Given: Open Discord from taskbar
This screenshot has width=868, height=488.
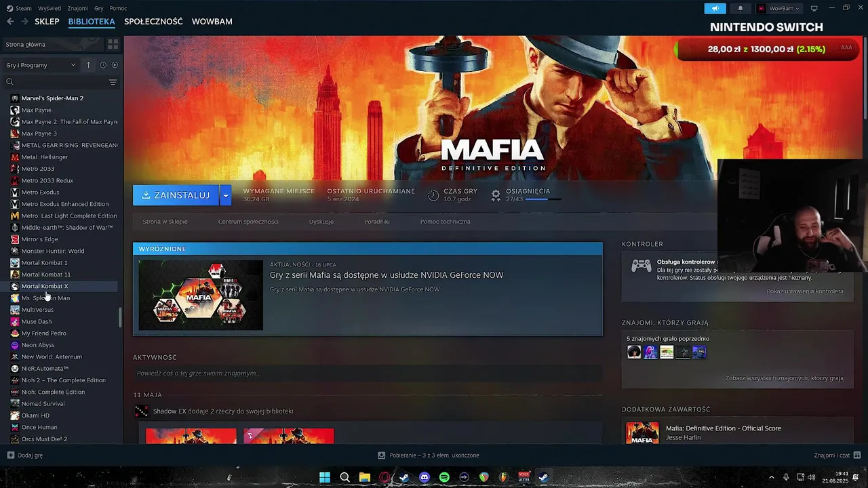Looking at the screenshot, I should tap(425, 477).
